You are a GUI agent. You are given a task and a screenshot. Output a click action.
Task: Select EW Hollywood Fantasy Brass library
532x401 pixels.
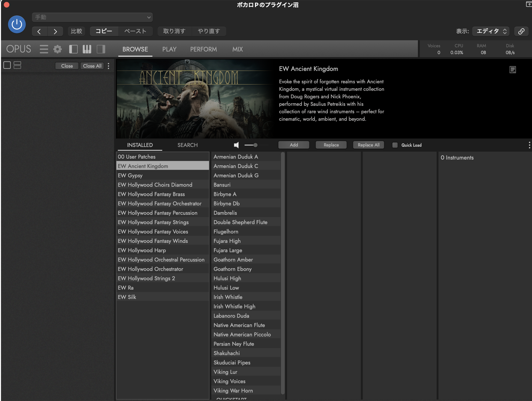(163, 194)
